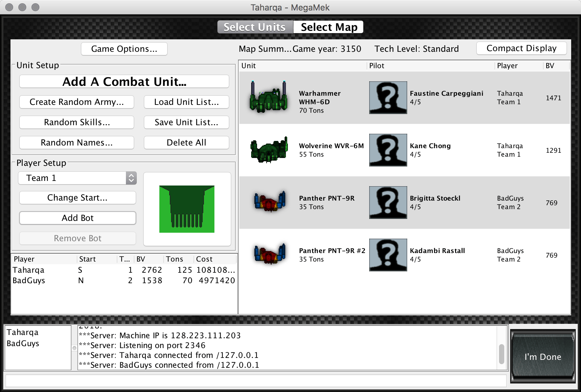Click the yellow minimize window button

[22, 7]
